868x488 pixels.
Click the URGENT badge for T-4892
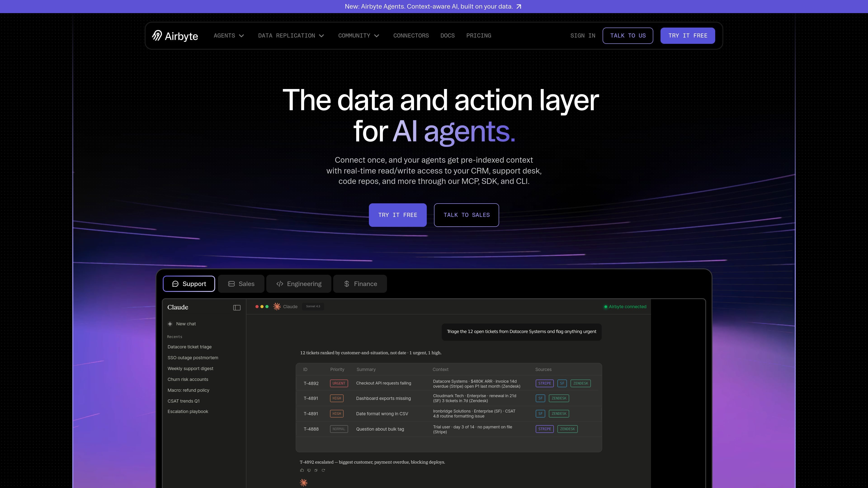point(339,383)
